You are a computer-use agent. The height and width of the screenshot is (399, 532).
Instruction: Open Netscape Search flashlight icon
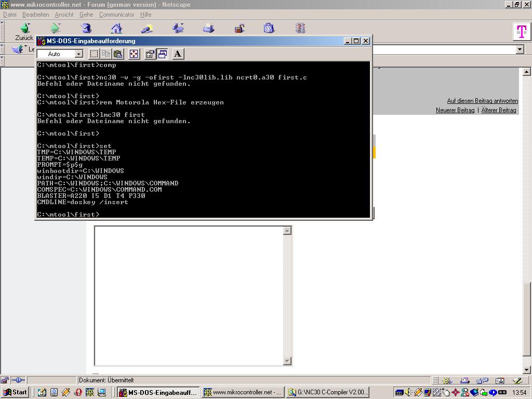(x=147, y=28)
